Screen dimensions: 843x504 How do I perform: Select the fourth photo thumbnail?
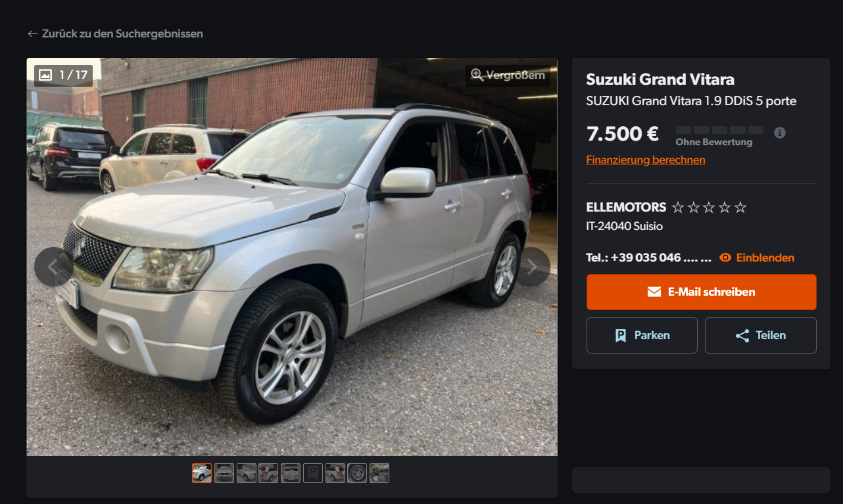(x=268, y=473)
